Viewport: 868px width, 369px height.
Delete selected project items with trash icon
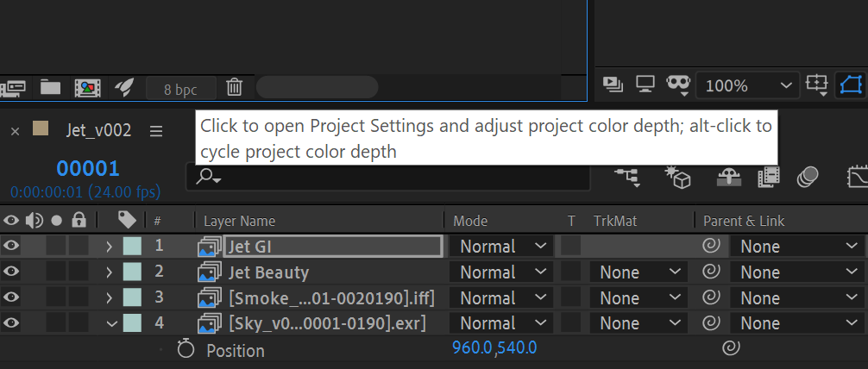234,87
